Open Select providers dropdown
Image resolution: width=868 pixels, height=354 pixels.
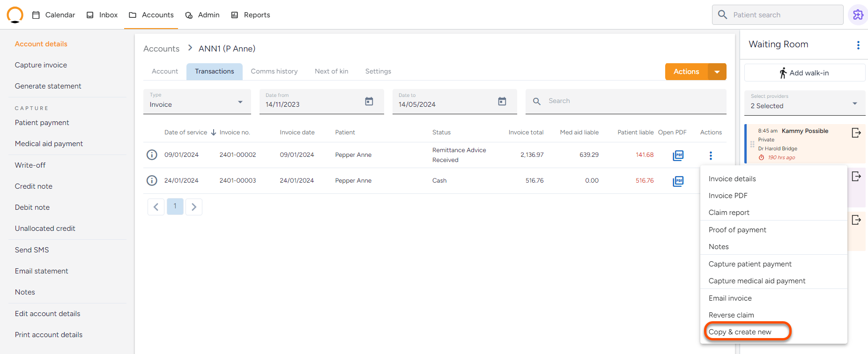(805, 103)
